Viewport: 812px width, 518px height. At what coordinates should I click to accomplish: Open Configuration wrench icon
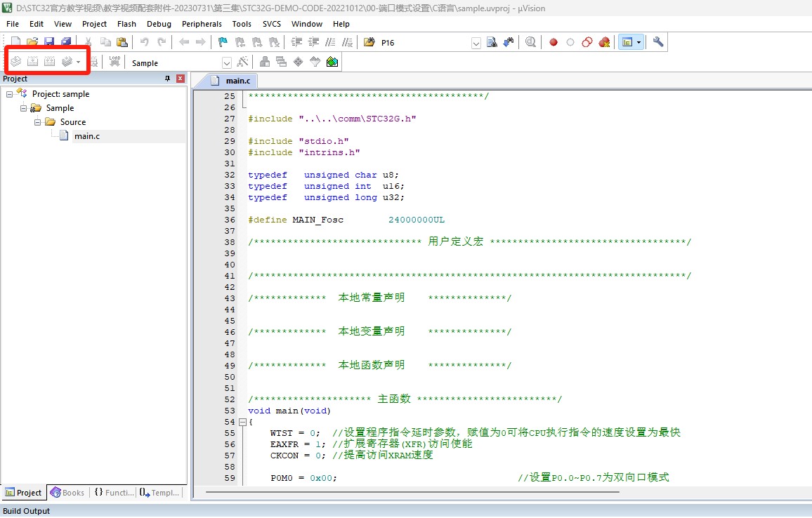657,42
